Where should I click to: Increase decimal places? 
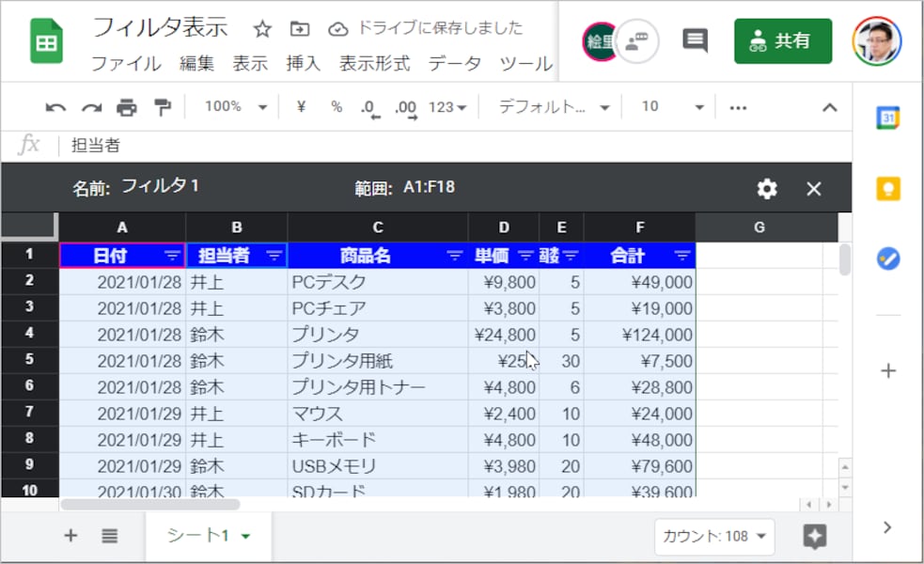(407, 108)
